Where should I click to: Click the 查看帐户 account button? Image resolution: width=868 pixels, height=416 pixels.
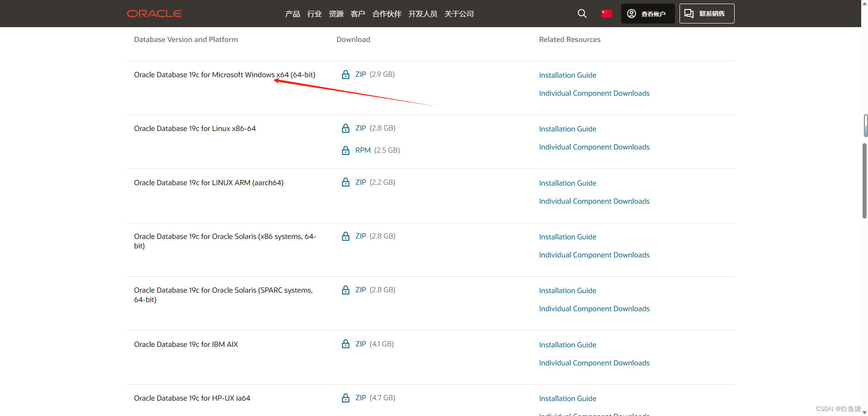pos(648,14)
